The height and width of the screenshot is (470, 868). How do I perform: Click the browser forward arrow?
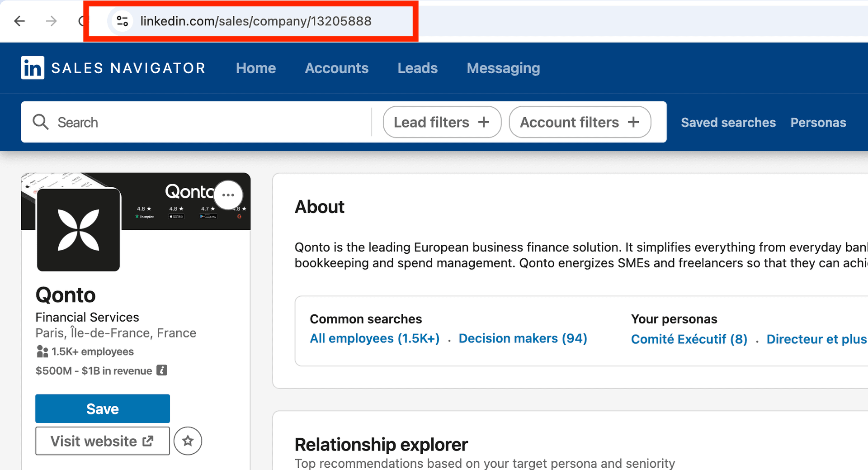tap(52, 21)
